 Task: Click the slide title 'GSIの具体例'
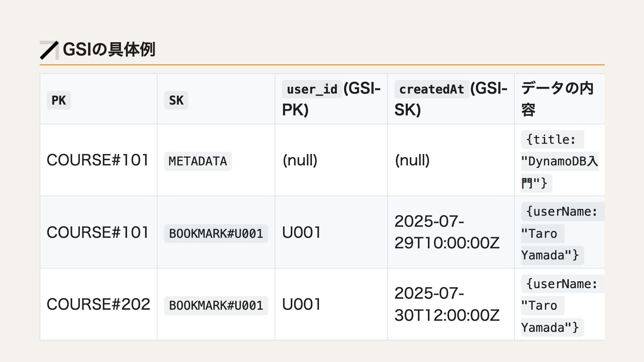109,50
